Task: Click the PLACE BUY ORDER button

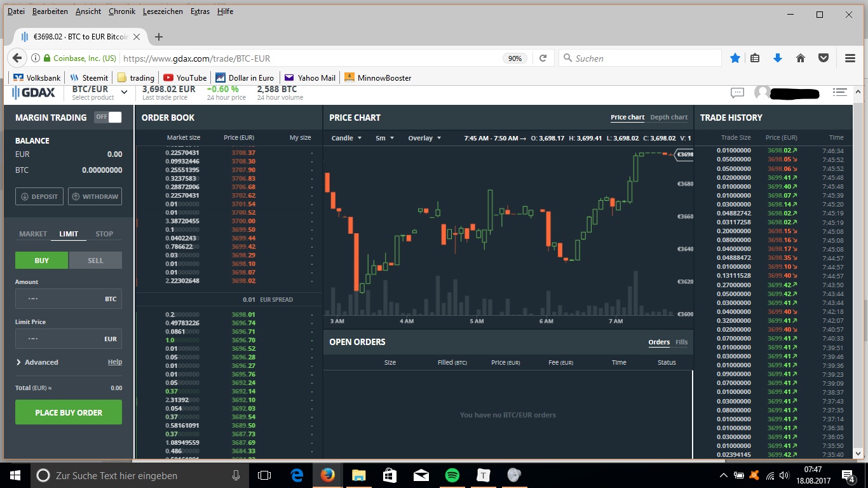Action: [68, 412]
